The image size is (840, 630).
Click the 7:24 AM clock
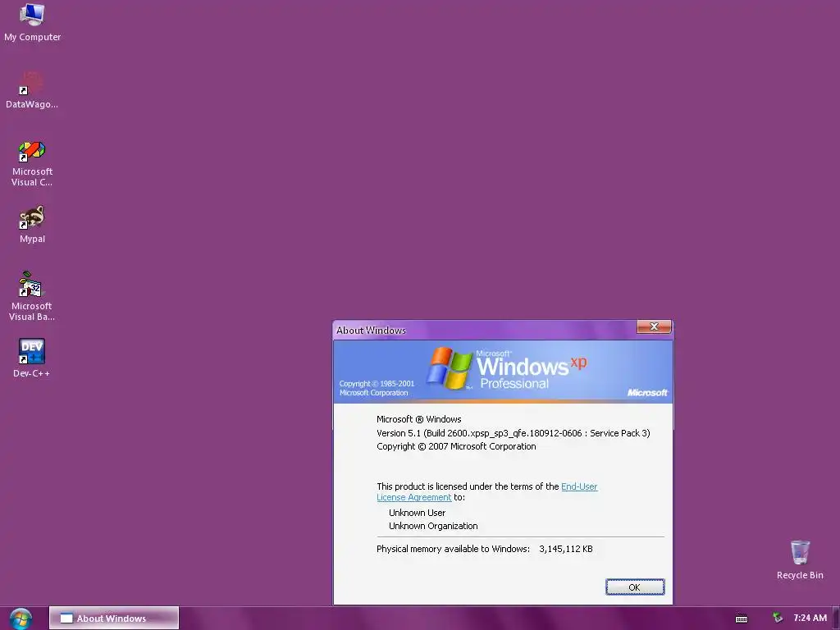(810, 619)
